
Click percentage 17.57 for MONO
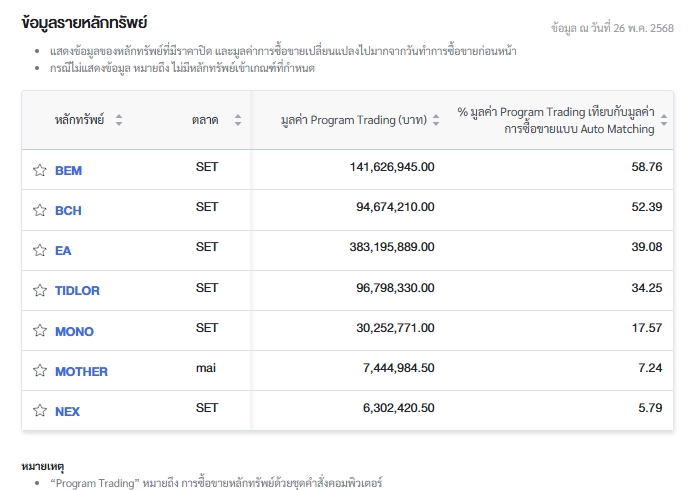click(647, 328)
